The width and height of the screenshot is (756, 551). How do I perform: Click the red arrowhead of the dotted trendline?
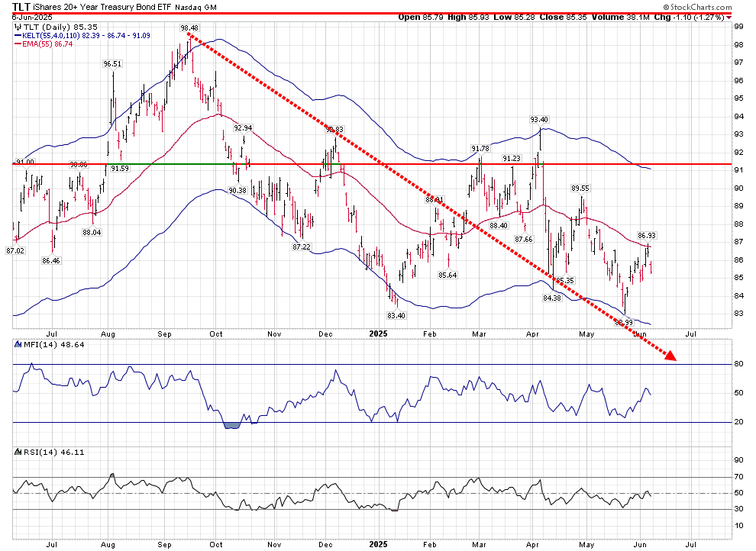670,355
